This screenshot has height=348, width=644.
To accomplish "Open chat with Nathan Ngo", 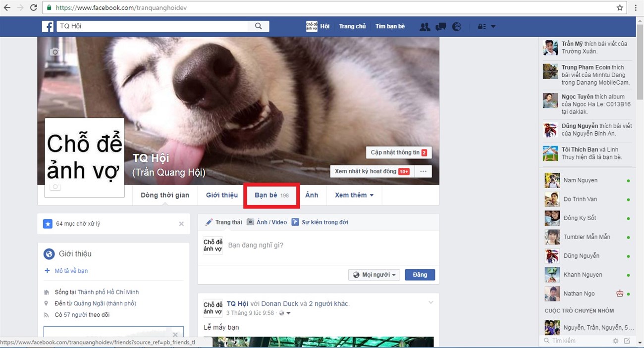I will (587, 294).
